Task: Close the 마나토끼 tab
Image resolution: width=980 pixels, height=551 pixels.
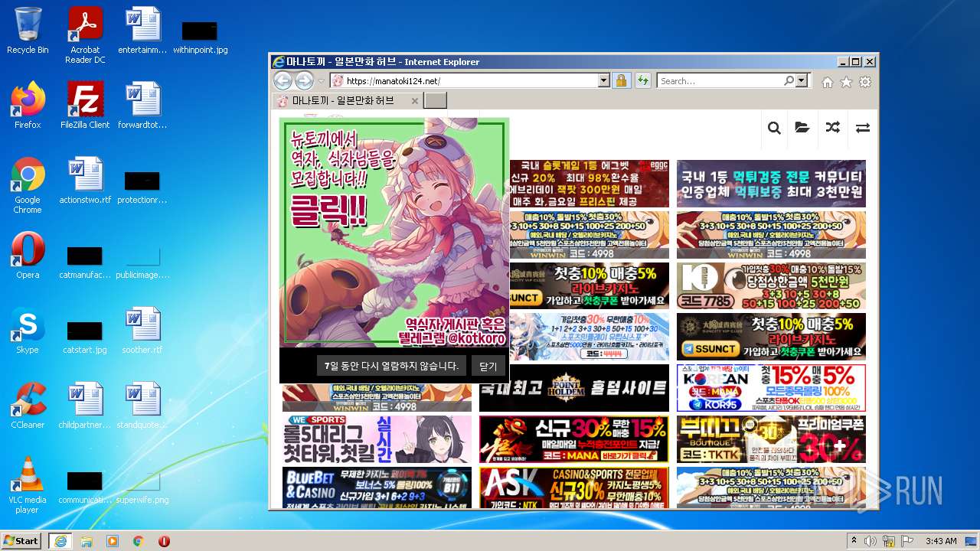Action: 414,101
